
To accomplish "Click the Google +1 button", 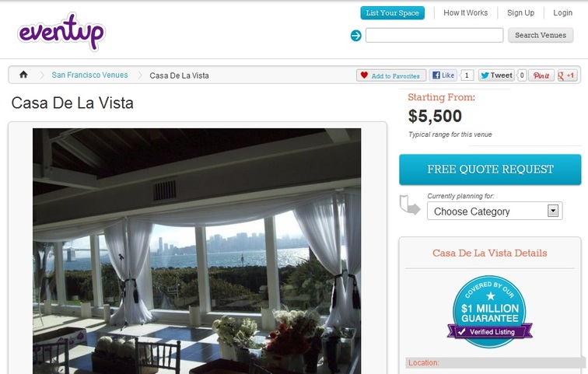I will 567,75.
